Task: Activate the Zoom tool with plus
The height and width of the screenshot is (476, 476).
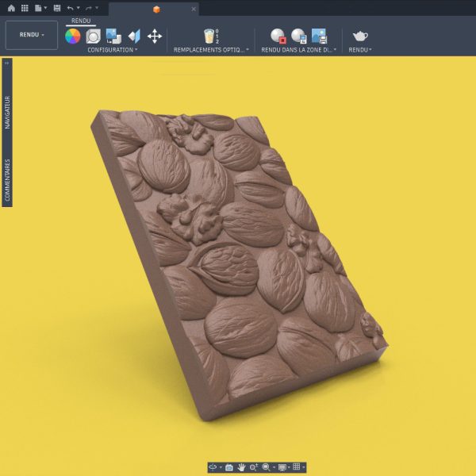Action: (x=254, y=467)
